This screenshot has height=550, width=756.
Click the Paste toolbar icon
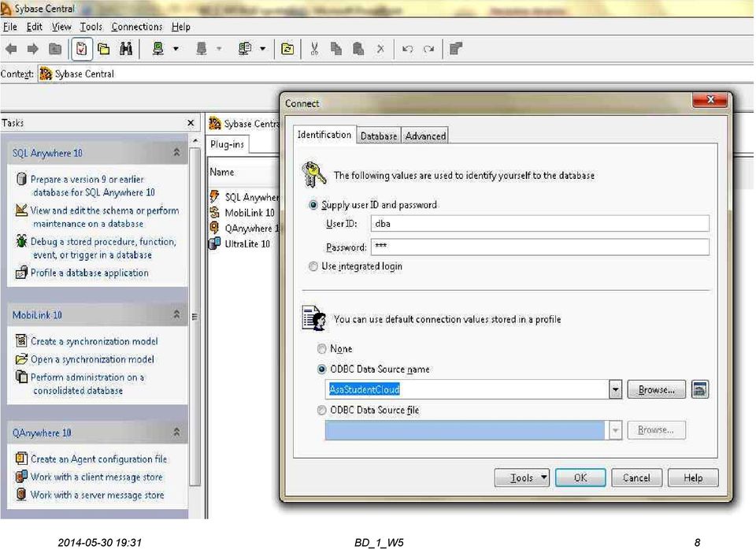coord(358,49)
